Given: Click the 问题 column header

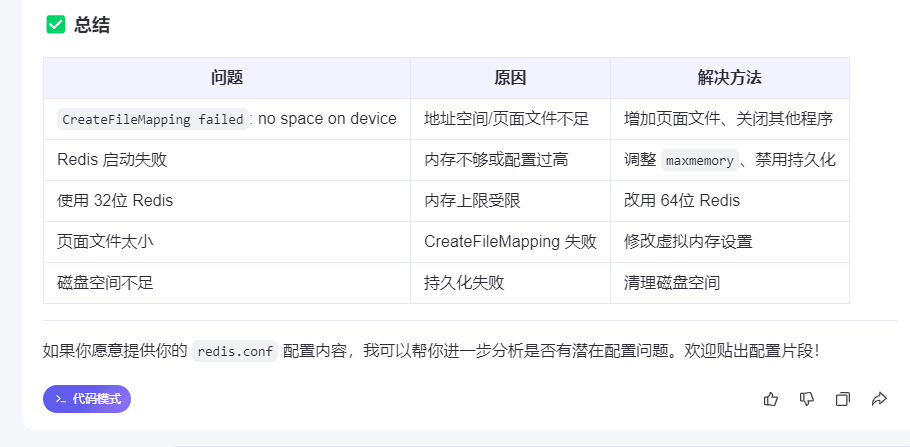Looking at the screenshot, I should pos(227,78).
